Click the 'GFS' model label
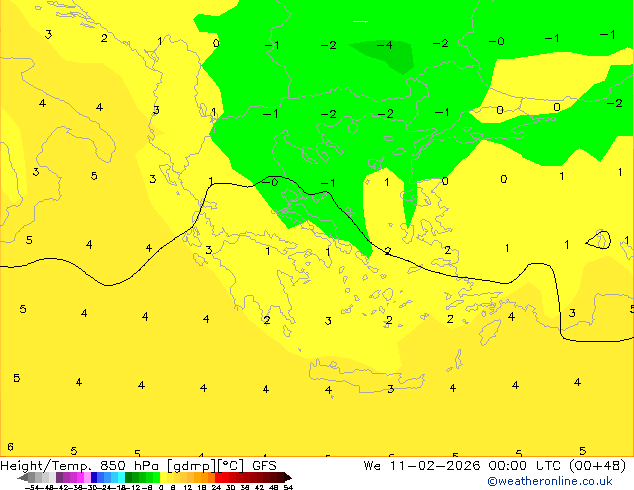Screen dimensions: 634x490 (x=264, y=466)
